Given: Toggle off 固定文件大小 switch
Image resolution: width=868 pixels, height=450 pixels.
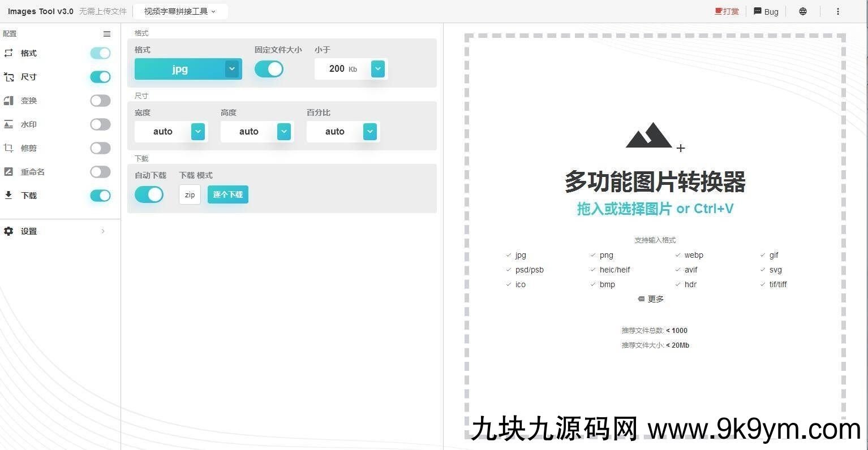Looking at the screenshot, I should (x=269, y=69).
